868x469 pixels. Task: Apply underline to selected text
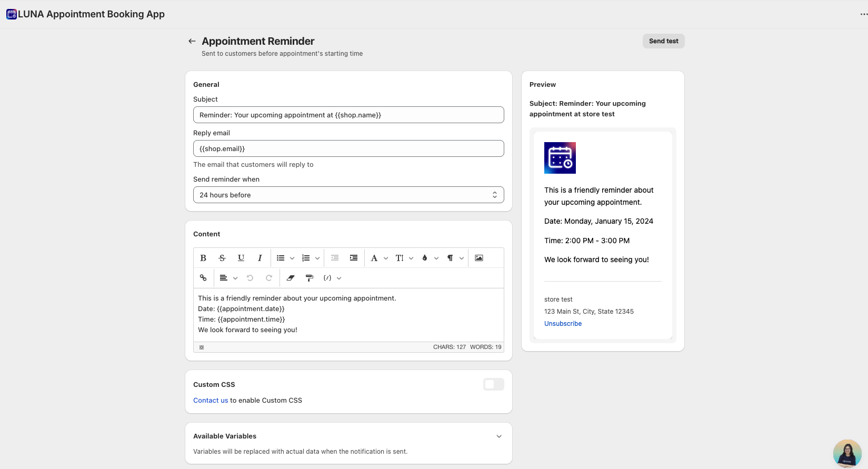[241, 258]
